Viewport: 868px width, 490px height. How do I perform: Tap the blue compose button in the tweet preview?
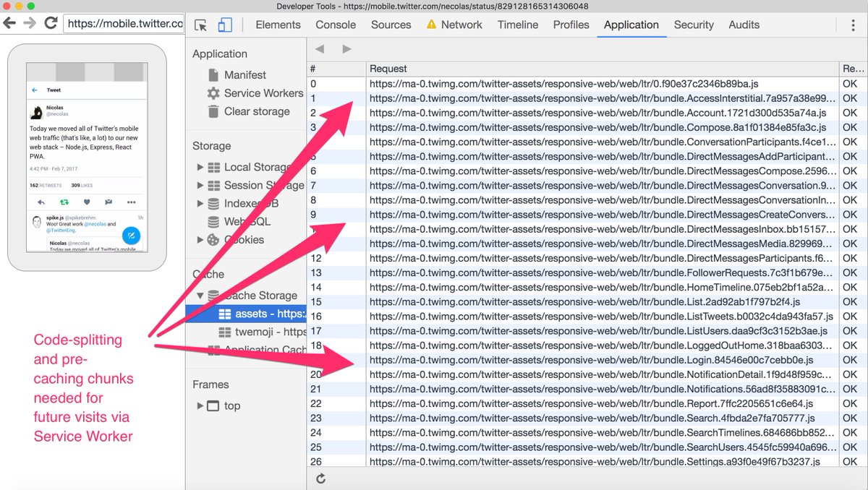click(131, 236)
